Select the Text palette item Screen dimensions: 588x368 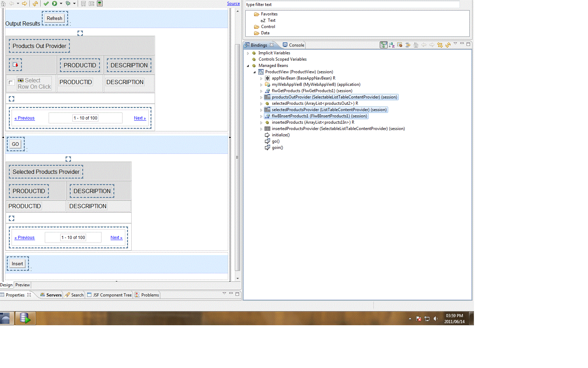tap(272, 20)
